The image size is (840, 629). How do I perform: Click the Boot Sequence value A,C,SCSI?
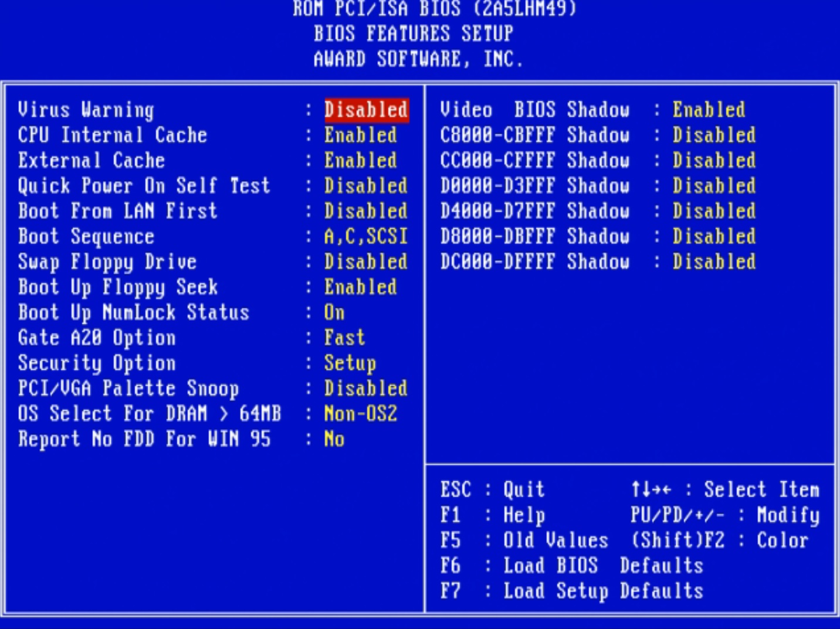click(366, 236)
